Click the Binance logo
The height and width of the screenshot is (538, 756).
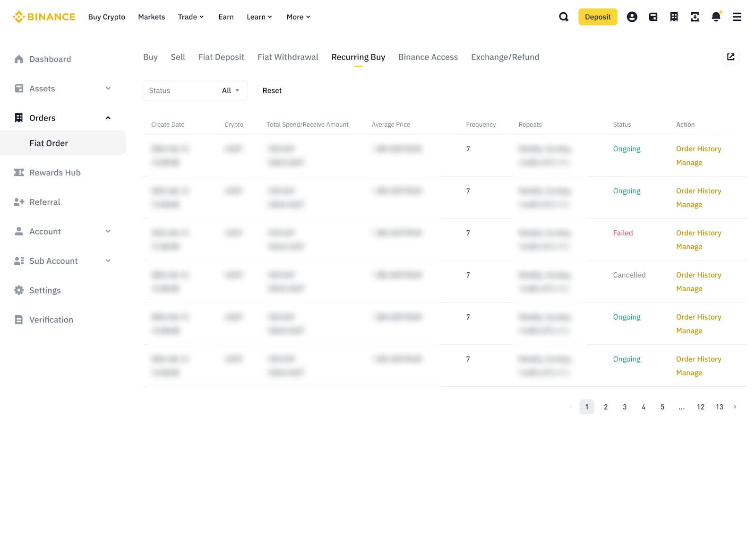point(44,17)
